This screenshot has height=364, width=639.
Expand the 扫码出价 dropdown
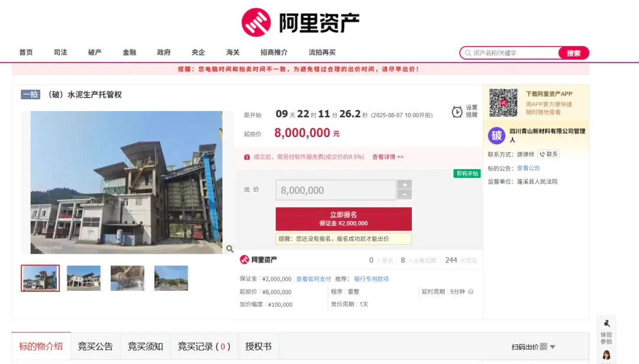click(553, 347)
